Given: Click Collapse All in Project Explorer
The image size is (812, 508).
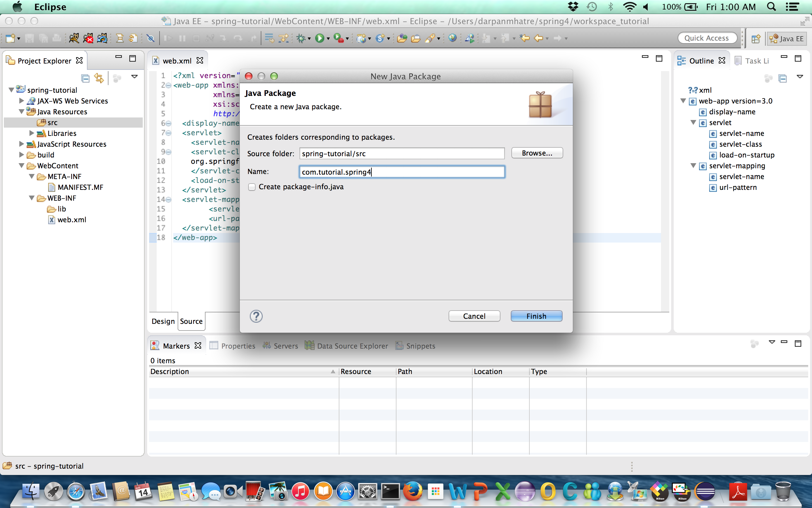Looking at the screenshot, I should click(85, 78).
